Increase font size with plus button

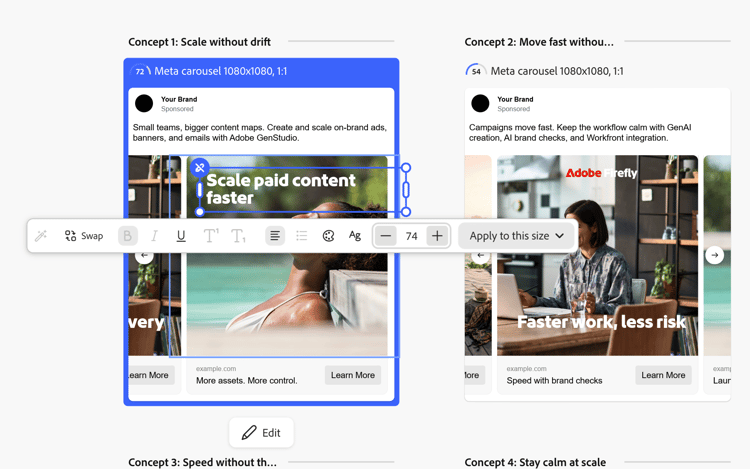coord(437,236)
